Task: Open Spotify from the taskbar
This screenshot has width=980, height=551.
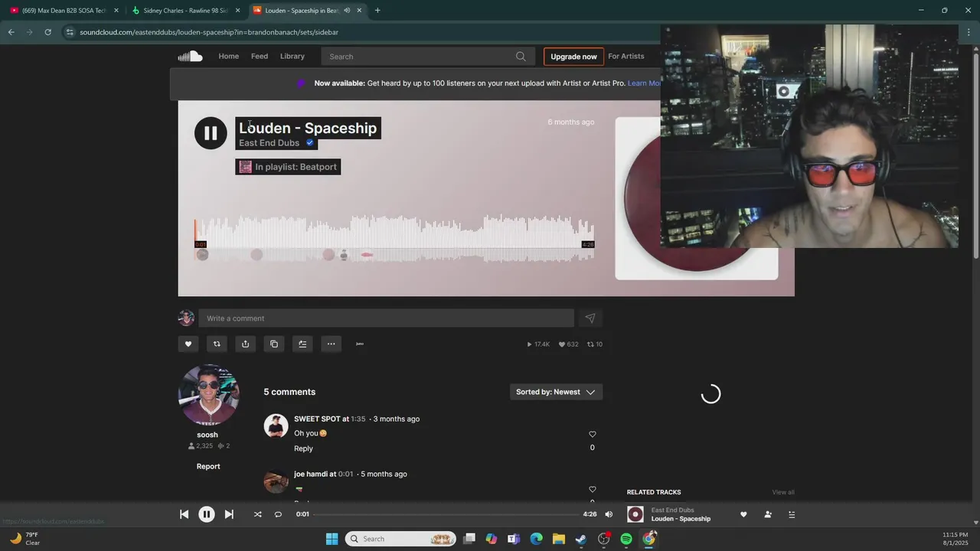Action: point(626,539)
